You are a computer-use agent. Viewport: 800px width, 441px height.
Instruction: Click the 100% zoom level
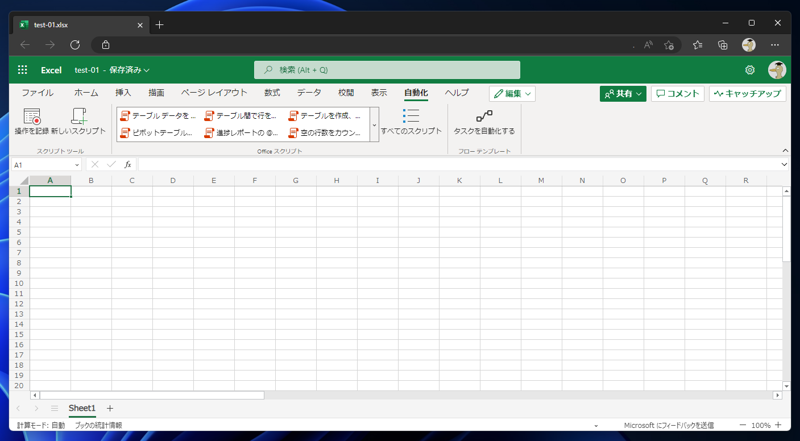(760, 425)
